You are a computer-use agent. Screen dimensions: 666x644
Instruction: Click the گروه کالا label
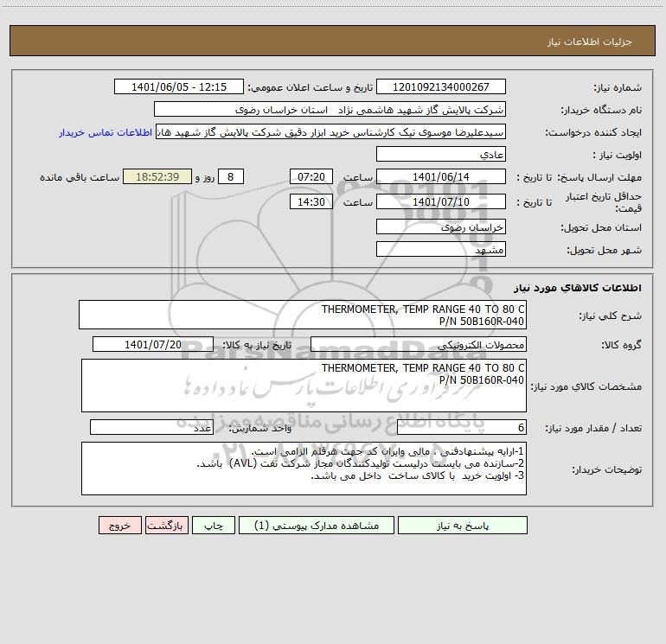pos(621,345)
